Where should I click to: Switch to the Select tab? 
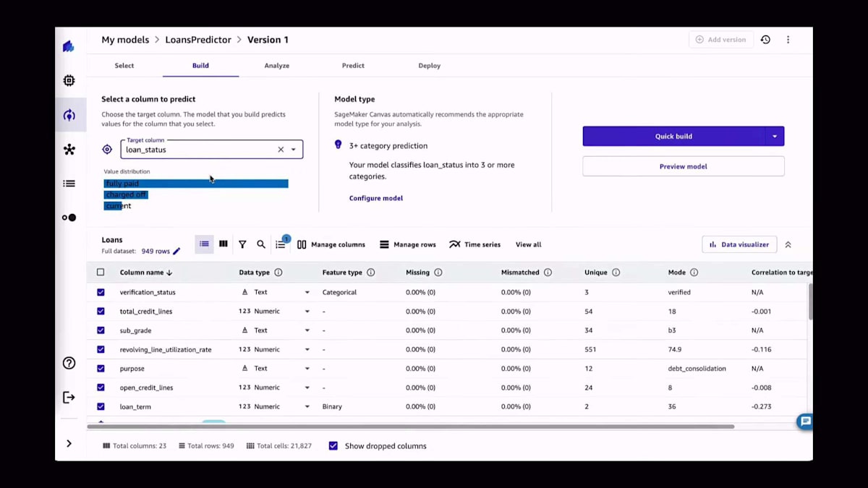coord(124,66)
